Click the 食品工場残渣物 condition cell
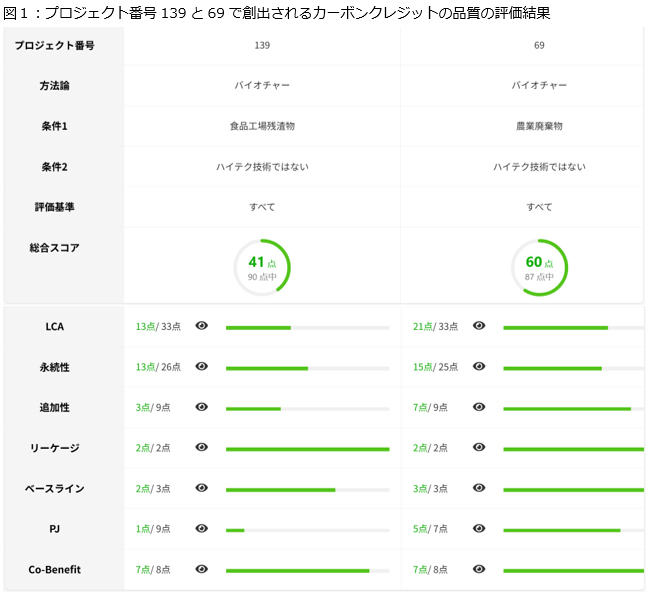 point(262,126)
